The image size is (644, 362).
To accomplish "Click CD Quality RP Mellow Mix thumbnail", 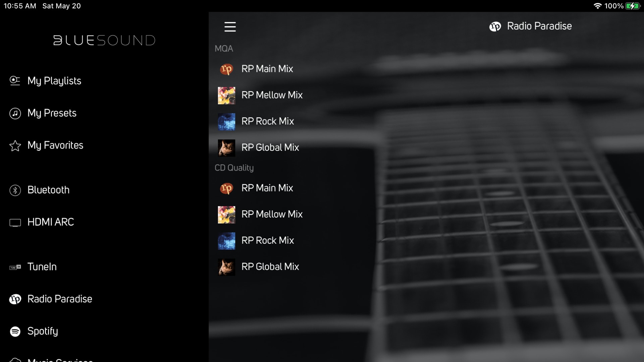I will click(x=226, y=215).
